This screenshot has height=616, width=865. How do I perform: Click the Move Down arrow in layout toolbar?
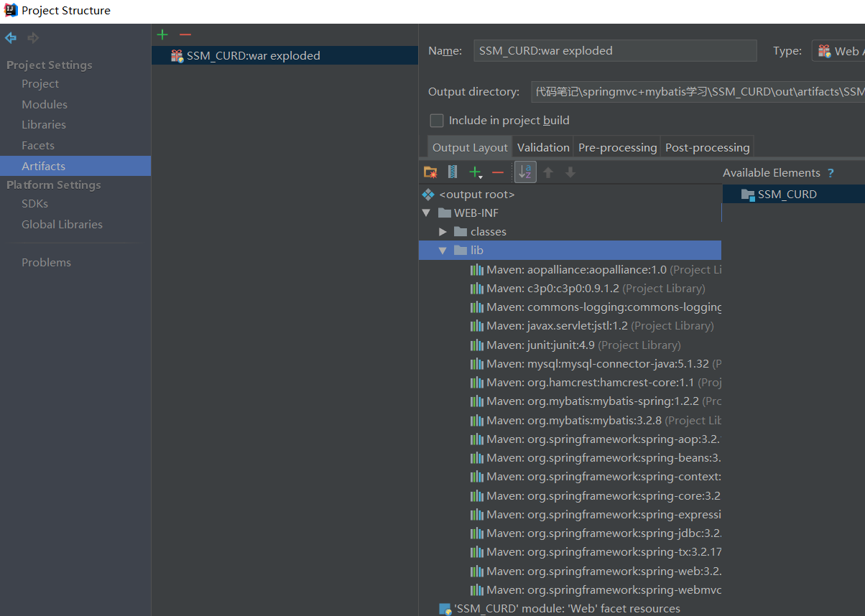[x=570, y=172]
